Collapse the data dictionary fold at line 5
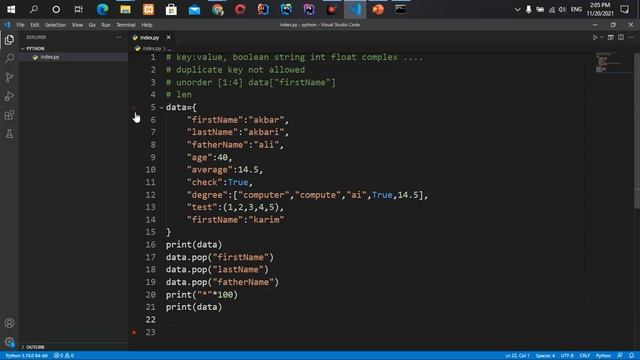 pyautogui.click(x=162, y=107)
